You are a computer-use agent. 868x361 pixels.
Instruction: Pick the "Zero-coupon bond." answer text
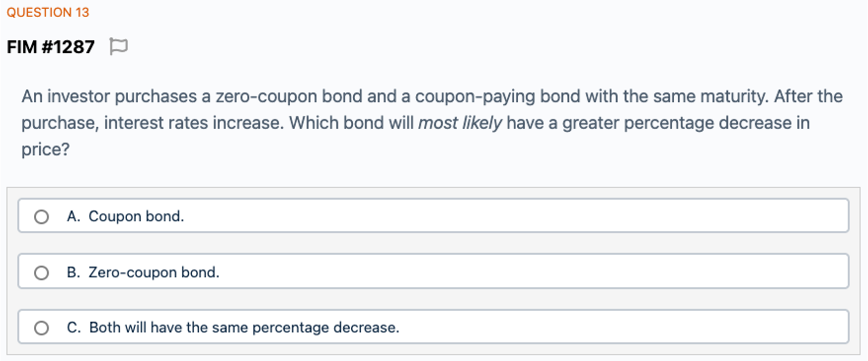tap(154, 272)
